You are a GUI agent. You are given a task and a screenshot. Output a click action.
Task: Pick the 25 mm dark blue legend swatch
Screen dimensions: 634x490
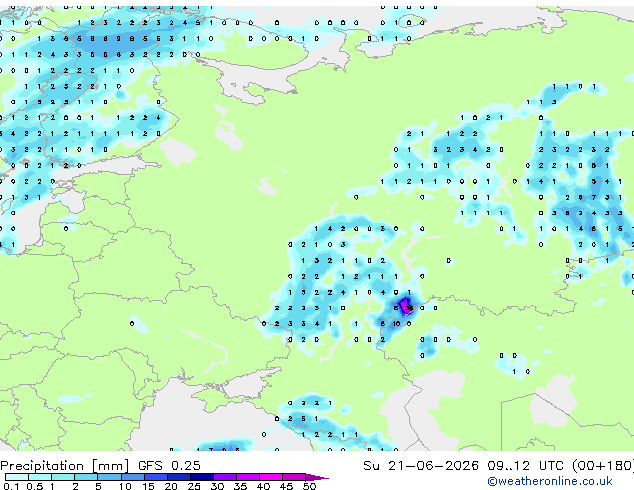pos(202,477)
